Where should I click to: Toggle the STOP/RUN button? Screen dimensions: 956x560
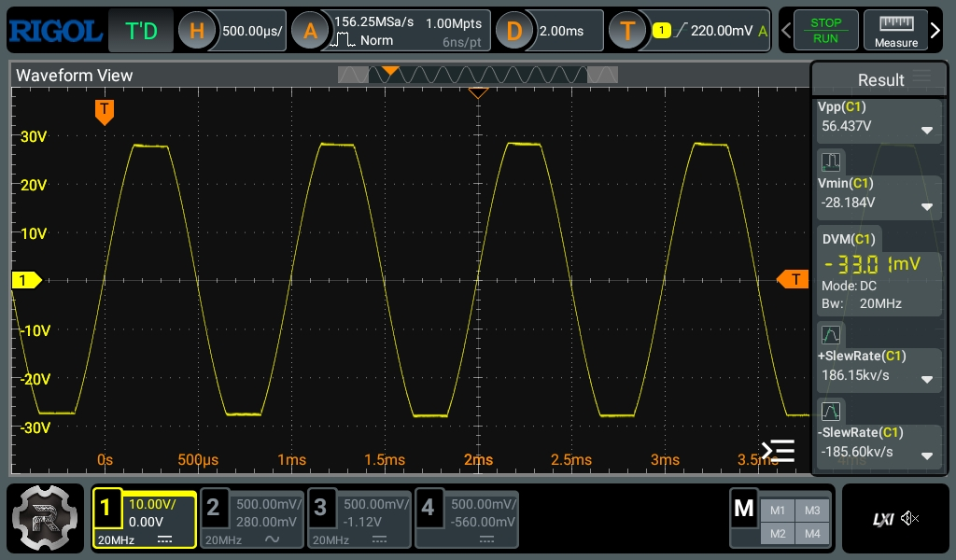[825, 30]
